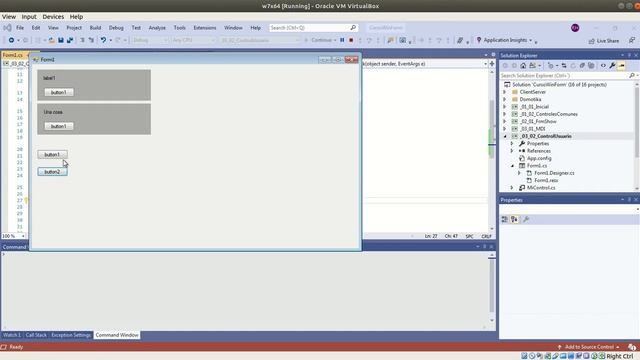
Task: Click the user account avatar in Visual Studio
Action: click(575, 28)
